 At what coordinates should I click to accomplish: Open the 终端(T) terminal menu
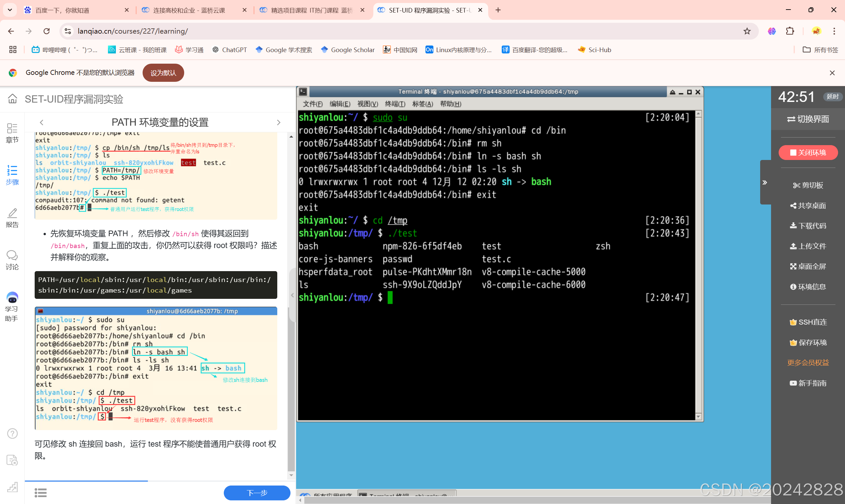[x=395, y=104]
